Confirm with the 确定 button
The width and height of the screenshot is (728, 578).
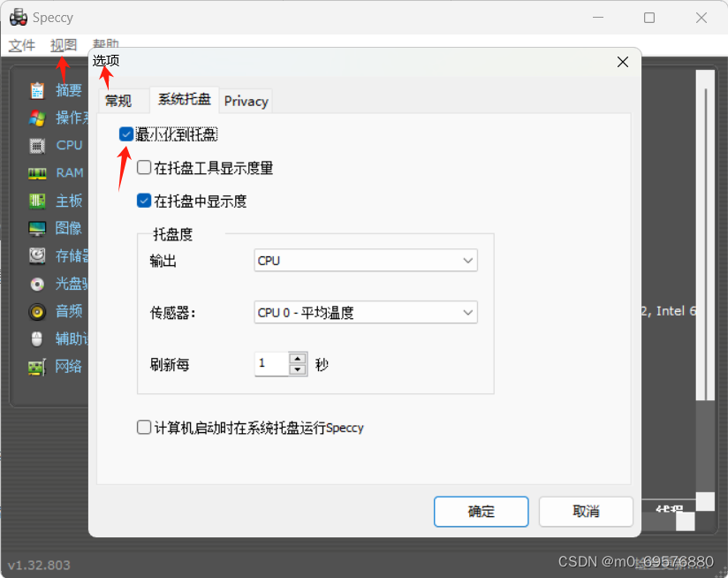coord(482,512)
